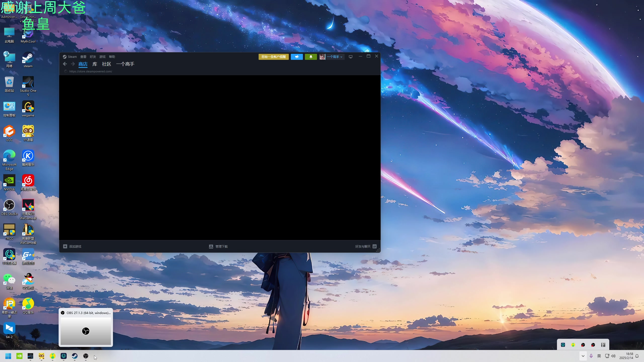This screenshot has height=362, width=644.
Task: Select the GCC desktop shortcut
Action: point(9,134)
